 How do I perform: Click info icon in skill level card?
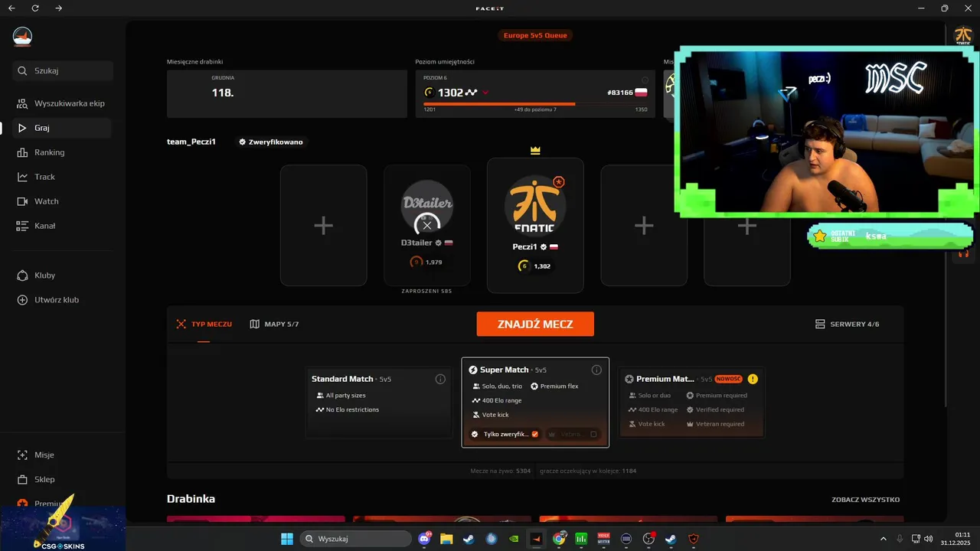pyautogui.click(x=645, y=80)
